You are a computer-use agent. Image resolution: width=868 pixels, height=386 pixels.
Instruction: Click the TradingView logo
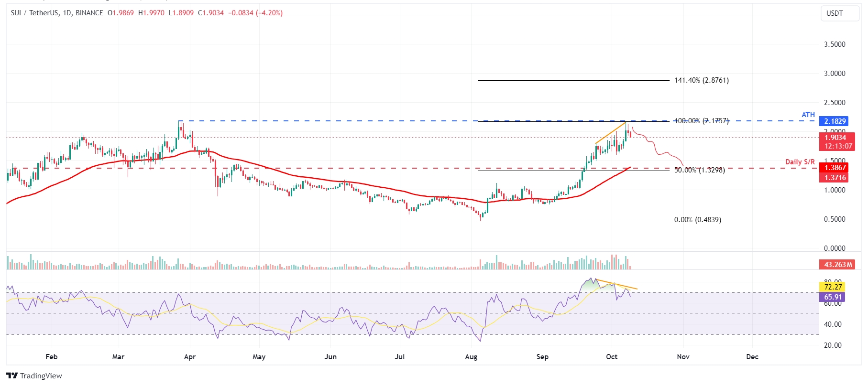click(34, 375)
